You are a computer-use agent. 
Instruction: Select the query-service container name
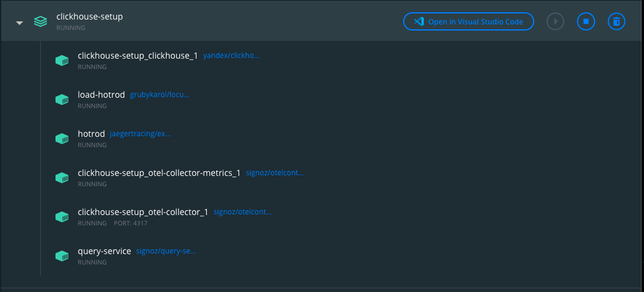[104, 251]
